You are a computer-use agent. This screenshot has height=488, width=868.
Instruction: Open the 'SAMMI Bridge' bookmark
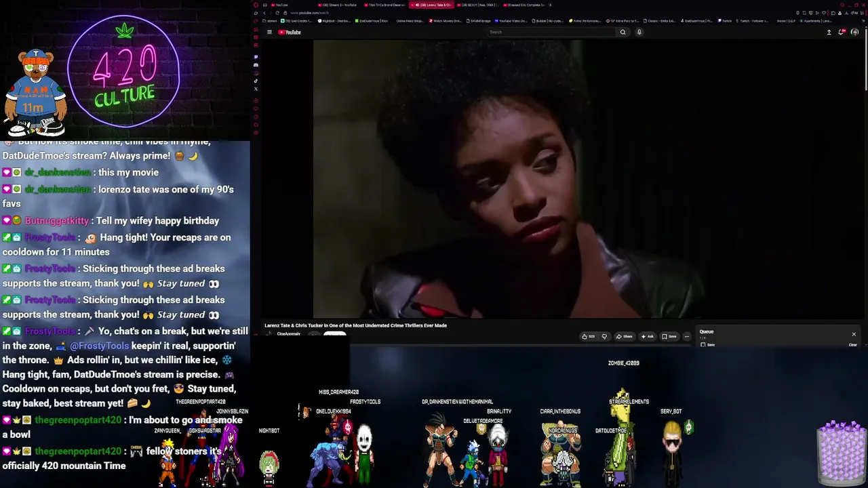point(479,21)
